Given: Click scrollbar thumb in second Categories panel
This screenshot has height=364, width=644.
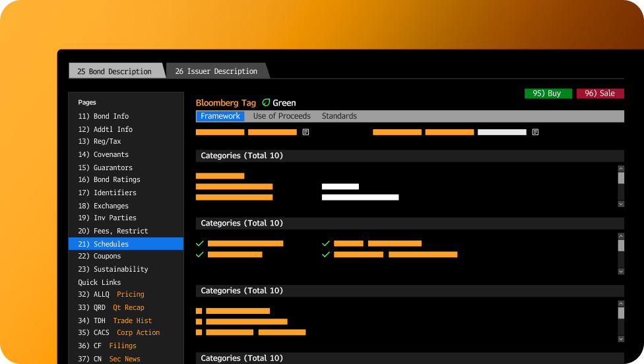Looking at the screenshot, I should (x=621, y=245).
